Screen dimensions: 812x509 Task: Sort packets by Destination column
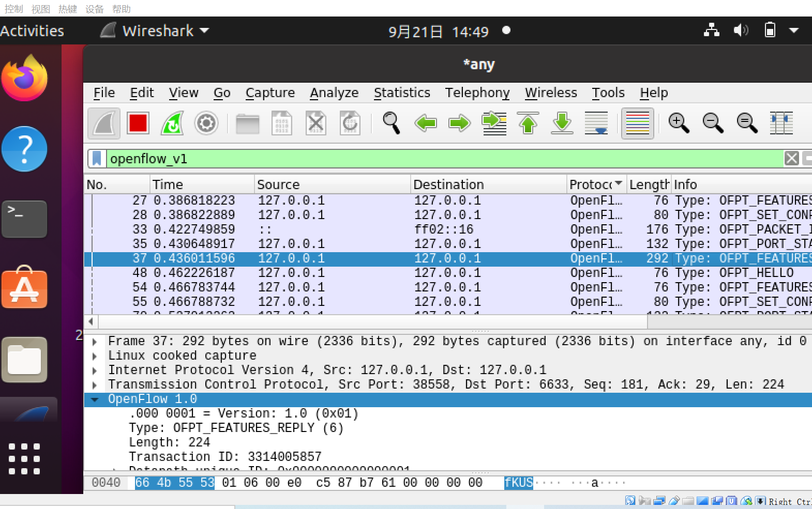[x=489, y=184]
